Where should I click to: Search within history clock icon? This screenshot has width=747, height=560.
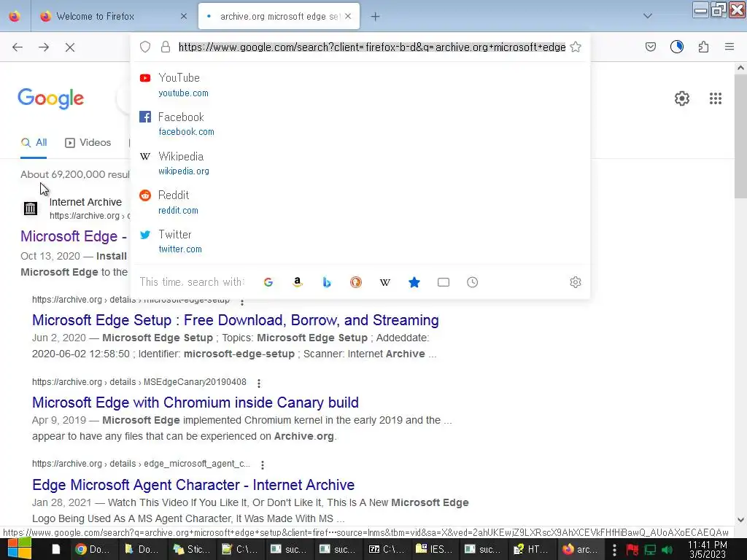472,282
